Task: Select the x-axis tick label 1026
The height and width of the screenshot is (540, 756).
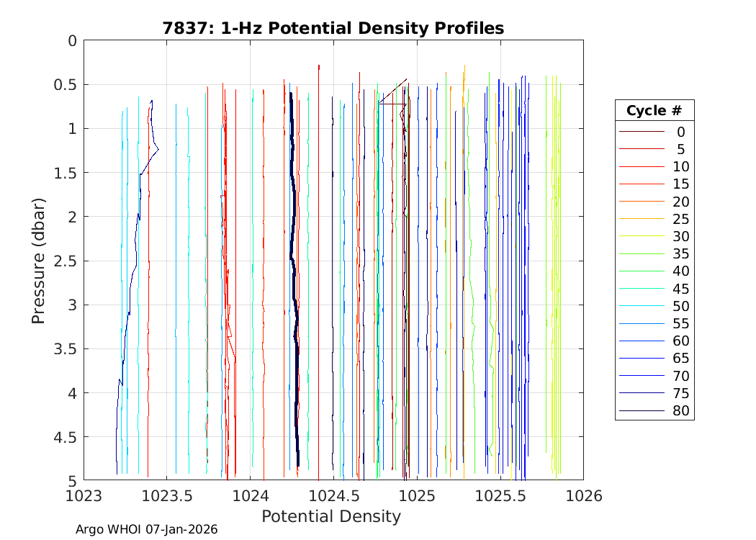Action: (583, 496)
